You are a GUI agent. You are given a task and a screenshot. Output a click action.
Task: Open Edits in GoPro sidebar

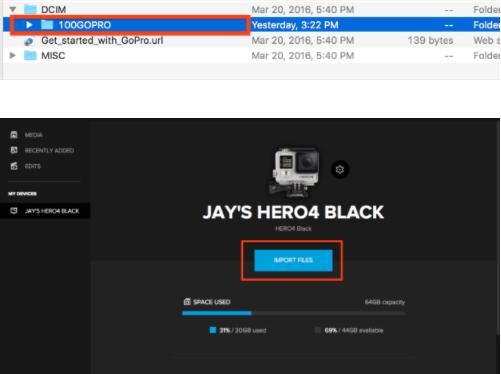(x=33, y=166)
